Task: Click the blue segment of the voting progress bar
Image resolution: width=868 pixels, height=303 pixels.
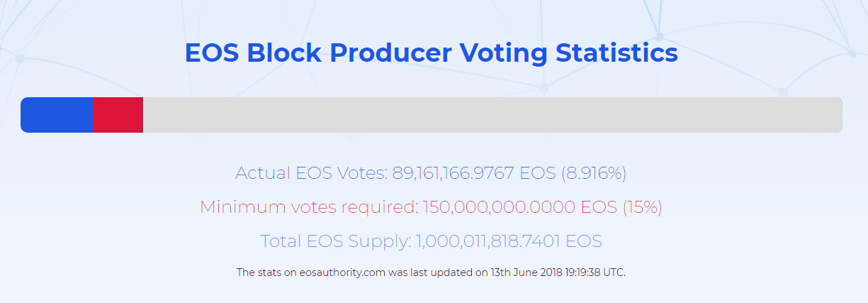Action: pyautogui.click(x=57, y=115)
